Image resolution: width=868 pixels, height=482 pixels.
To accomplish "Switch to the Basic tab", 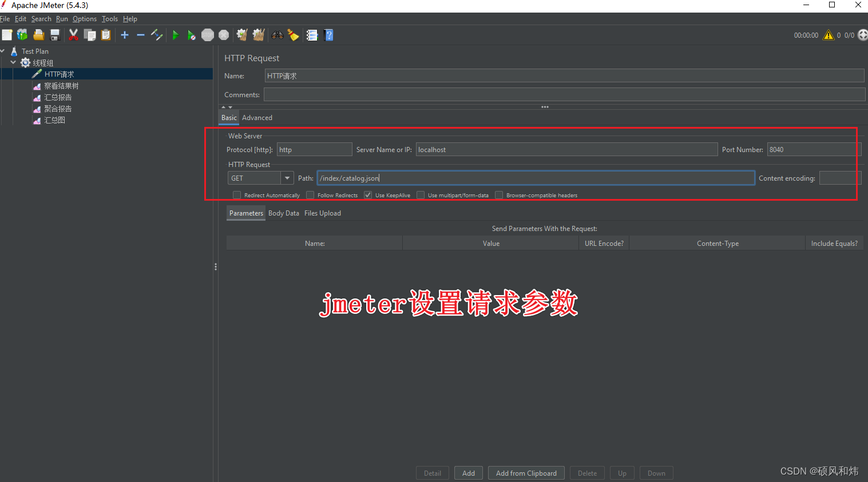I will coord(229,118).
